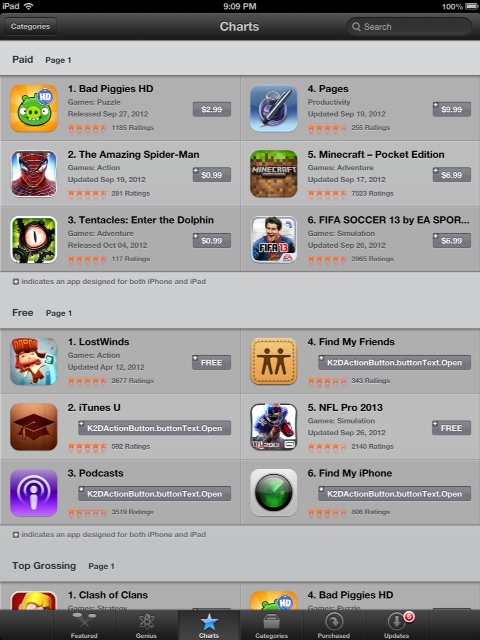Buy Bad Piggies HD for $2.99
Screen dimensions: 480x640
coord(212,109)
